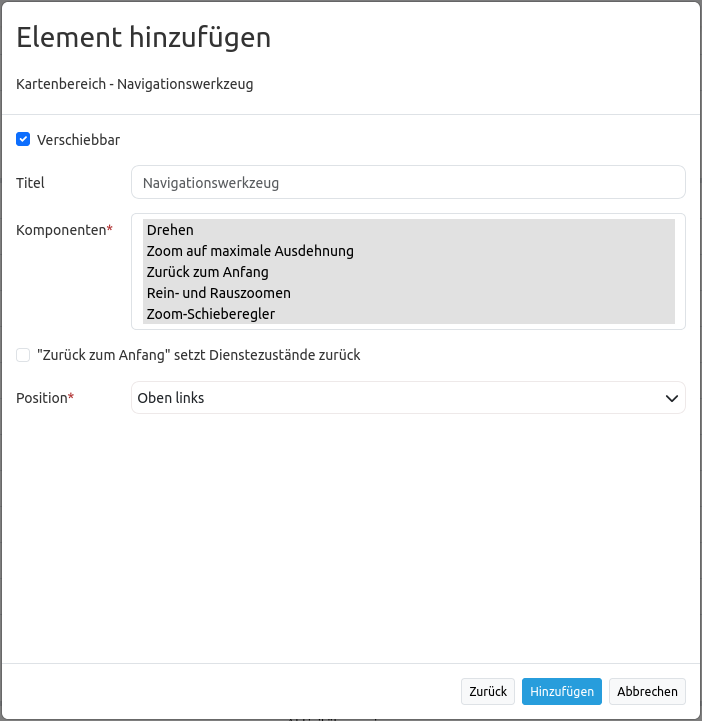
Task: Click the chevron arrow of Position dropdown
Action: pyautogui.click(x=672, y=398)
